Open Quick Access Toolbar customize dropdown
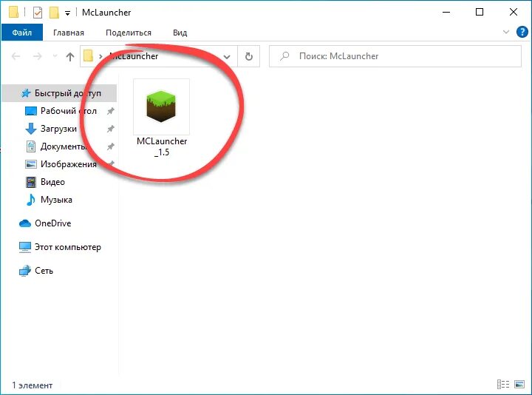The image size is (532, 395). (67, 13)
